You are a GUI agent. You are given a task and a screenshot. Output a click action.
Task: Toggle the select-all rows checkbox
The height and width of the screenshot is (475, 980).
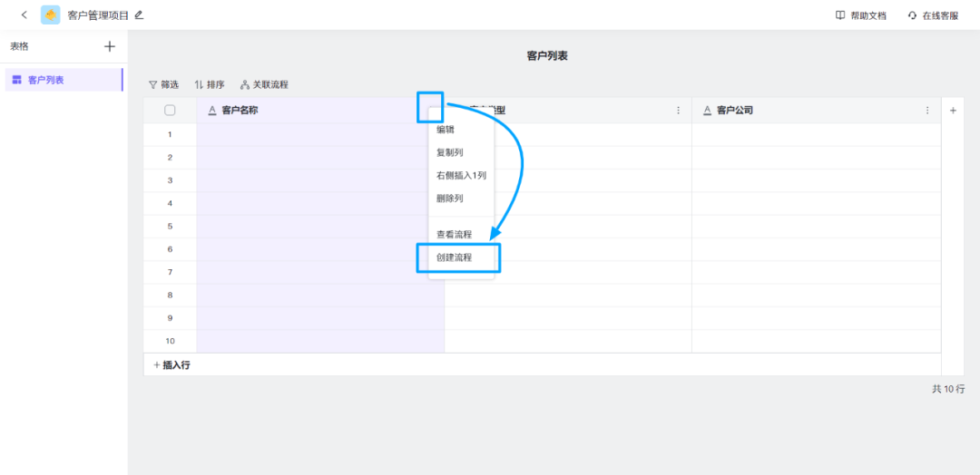tap(170, 111)
